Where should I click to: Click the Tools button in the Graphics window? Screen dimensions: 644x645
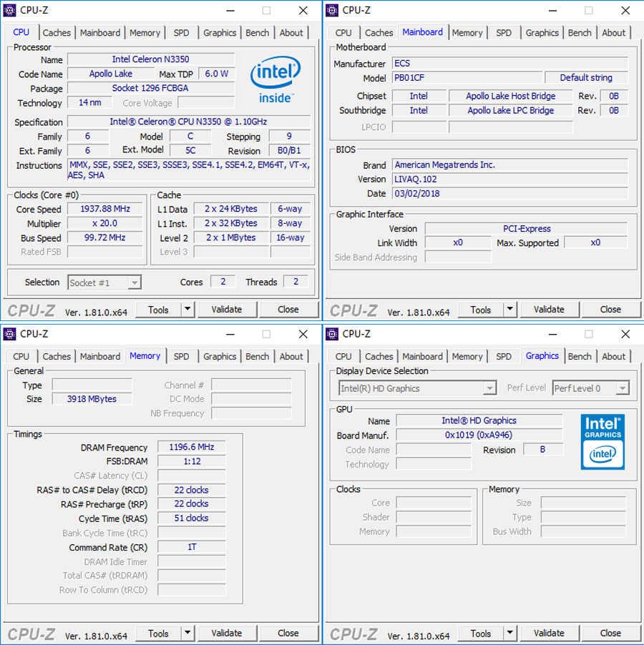pos(481,633)
